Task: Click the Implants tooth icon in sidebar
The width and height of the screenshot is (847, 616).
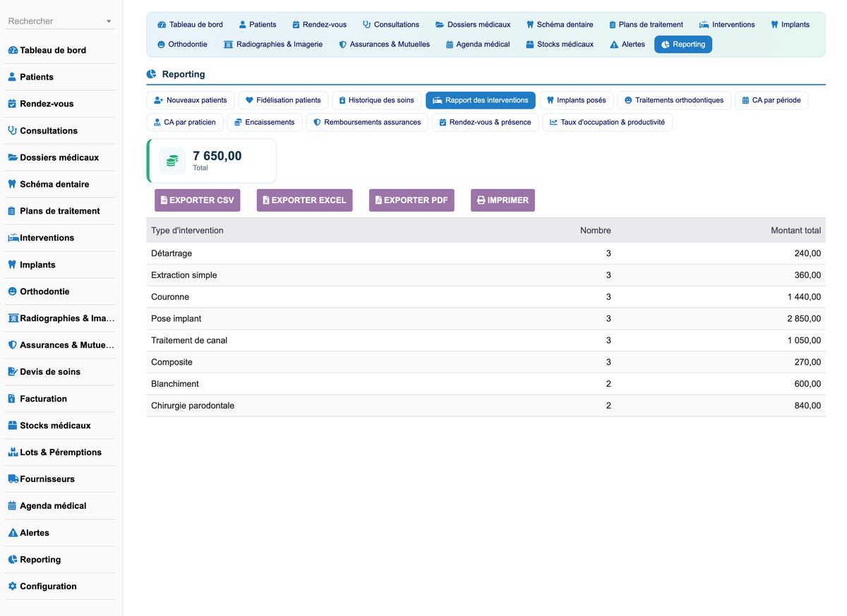Action: [x=12, y=265]
